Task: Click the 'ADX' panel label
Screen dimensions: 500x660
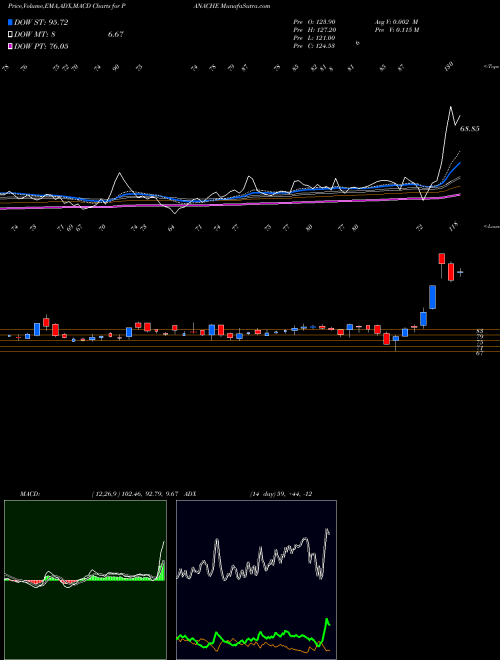Action: pos(190,494)
